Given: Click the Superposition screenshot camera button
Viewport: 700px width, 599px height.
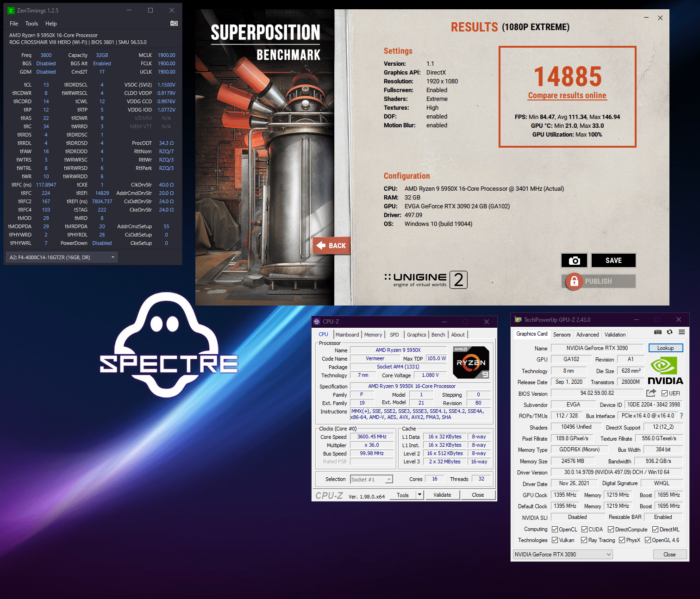Looking at the screenshot, I should (x=574, y=261).
